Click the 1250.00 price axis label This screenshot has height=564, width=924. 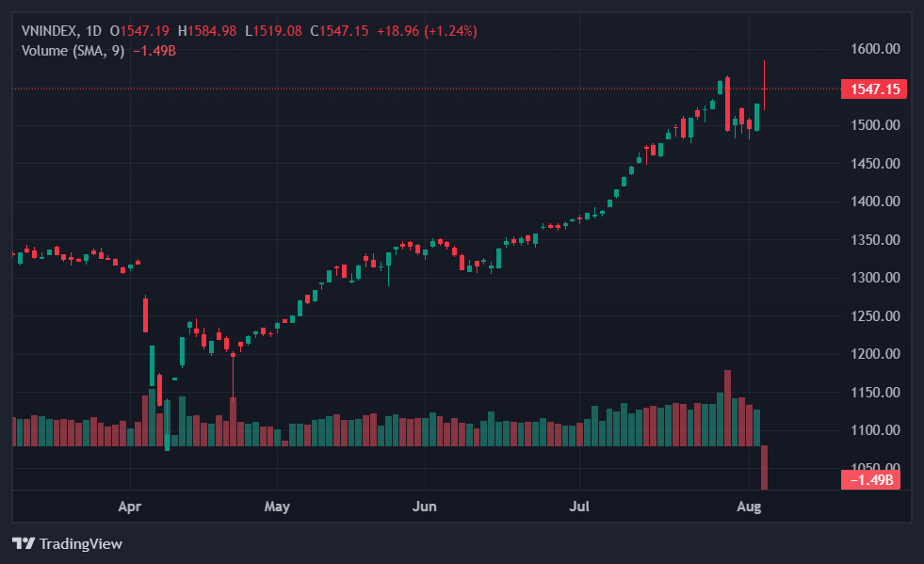click(875, 315)
